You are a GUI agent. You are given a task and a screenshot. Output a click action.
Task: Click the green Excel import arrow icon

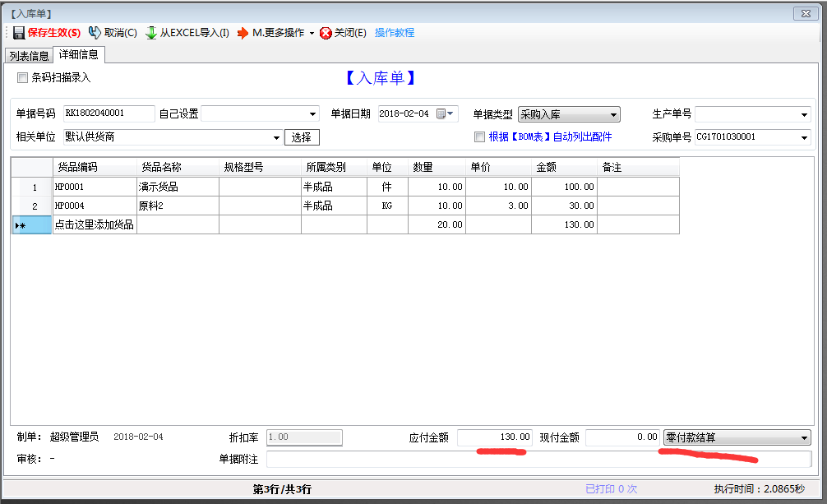(x=151, y=33)
